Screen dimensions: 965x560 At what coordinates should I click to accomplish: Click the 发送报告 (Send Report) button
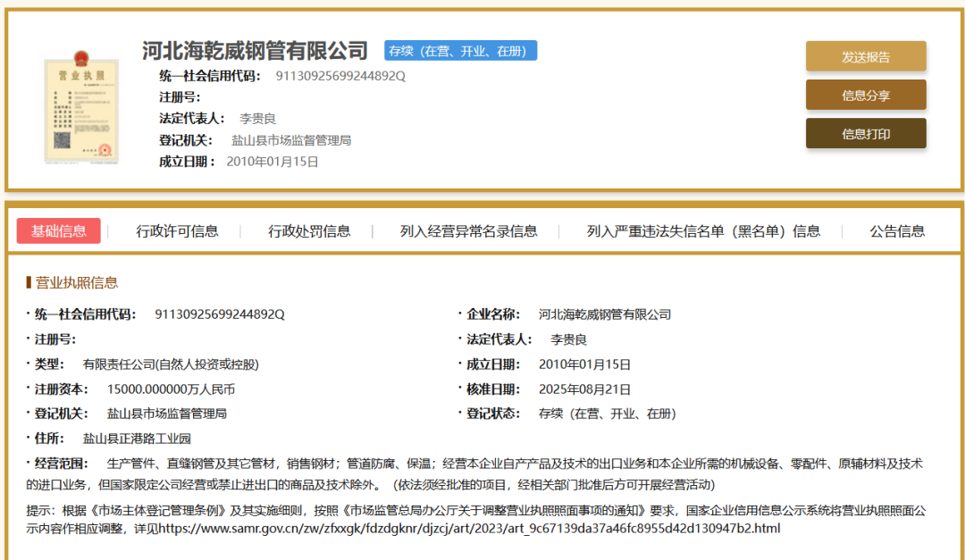(865, 55)
